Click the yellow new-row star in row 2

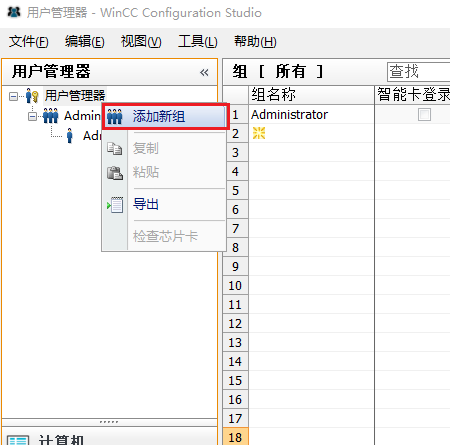click(x=259, y=133)
